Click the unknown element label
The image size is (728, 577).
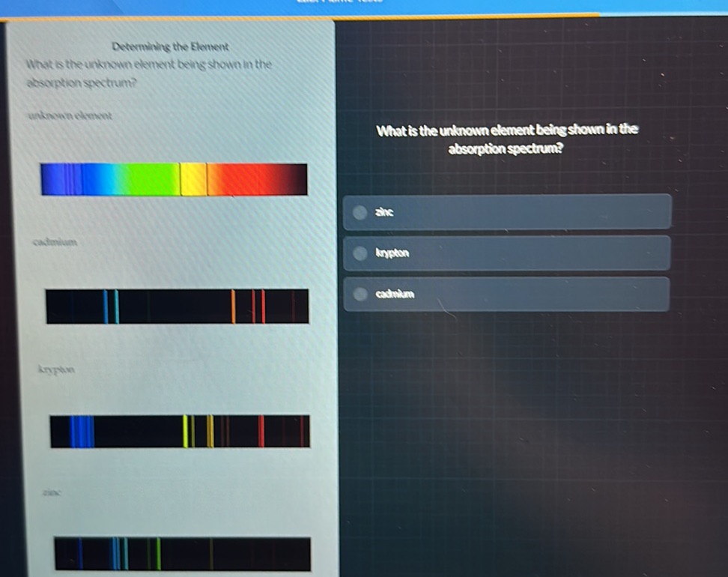[x=70, y=115]
